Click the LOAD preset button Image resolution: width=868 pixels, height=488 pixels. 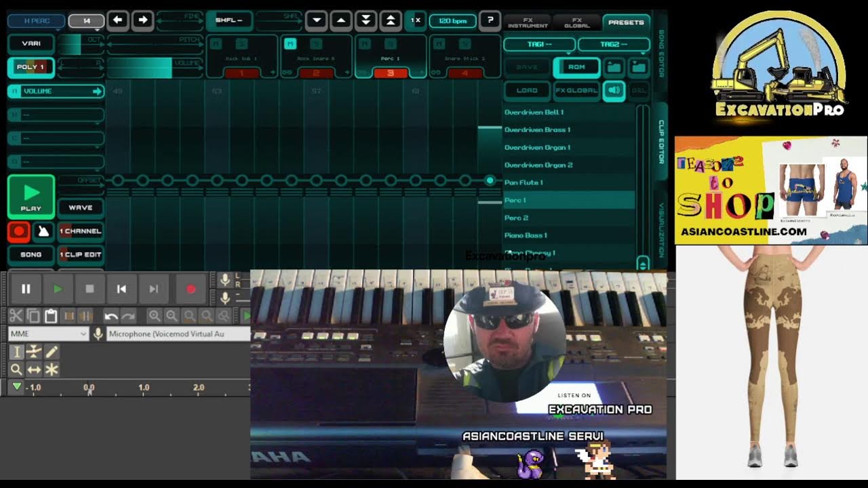[x=527, y=90]
